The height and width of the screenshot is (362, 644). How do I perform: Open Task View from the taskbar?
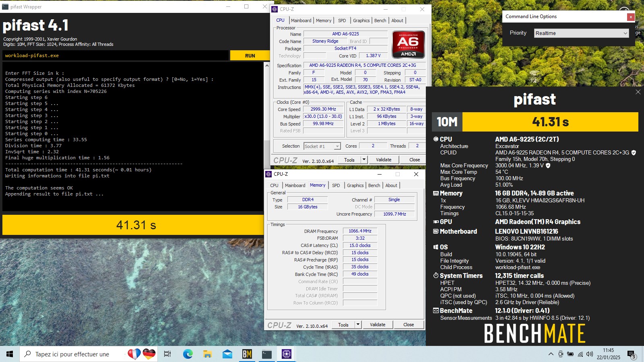167,354
